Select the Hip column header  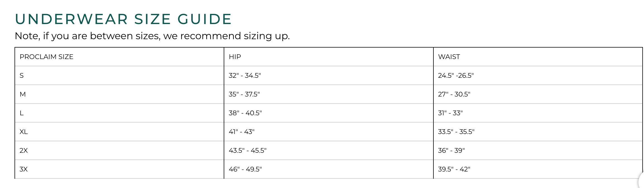tap(235, 57)
